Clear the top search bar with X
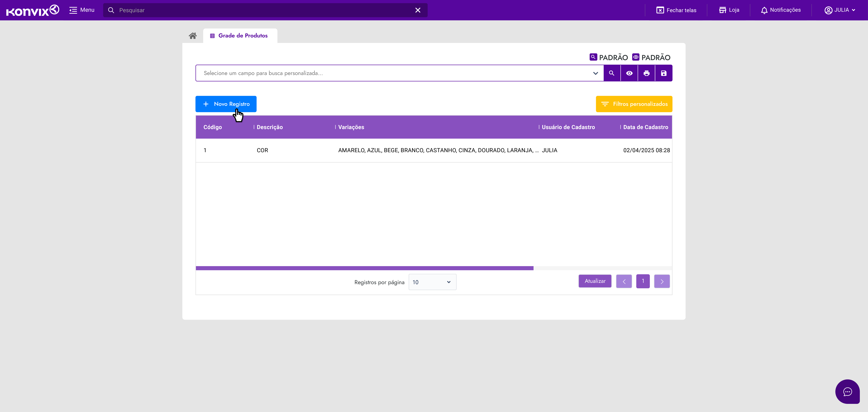This screenshot has height=412, width=868. (x=418, y=10)
